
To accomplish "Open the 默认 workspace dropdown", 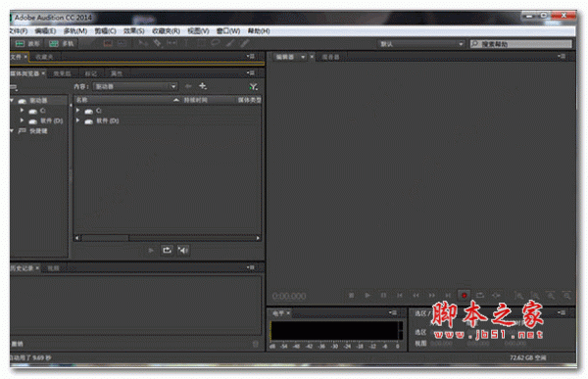I will [421, 44].
